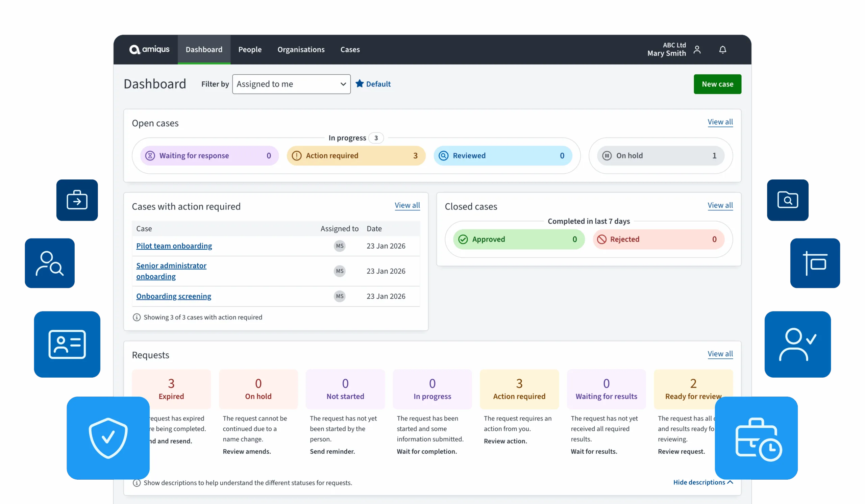Image resolution: width=865 pixels, height=504 pixels.
Task: Toggle the Default star filter
Action: (373, 84)
